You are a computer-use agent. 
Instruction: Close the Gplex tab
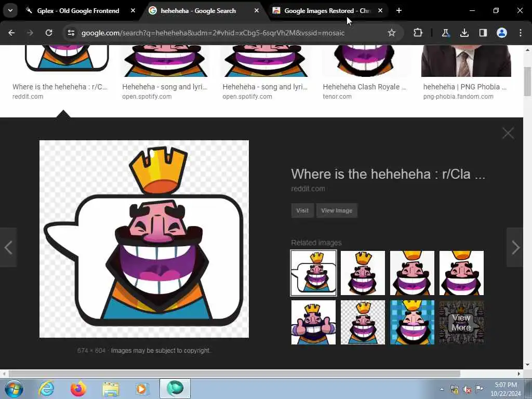pyautogui.click(x=133, y=11)
